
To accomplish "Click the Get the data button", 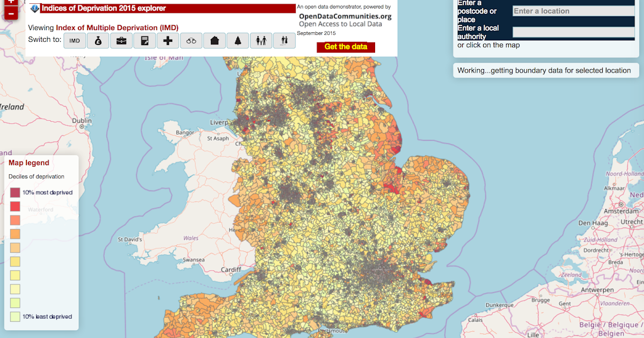I will coord(346,47).
